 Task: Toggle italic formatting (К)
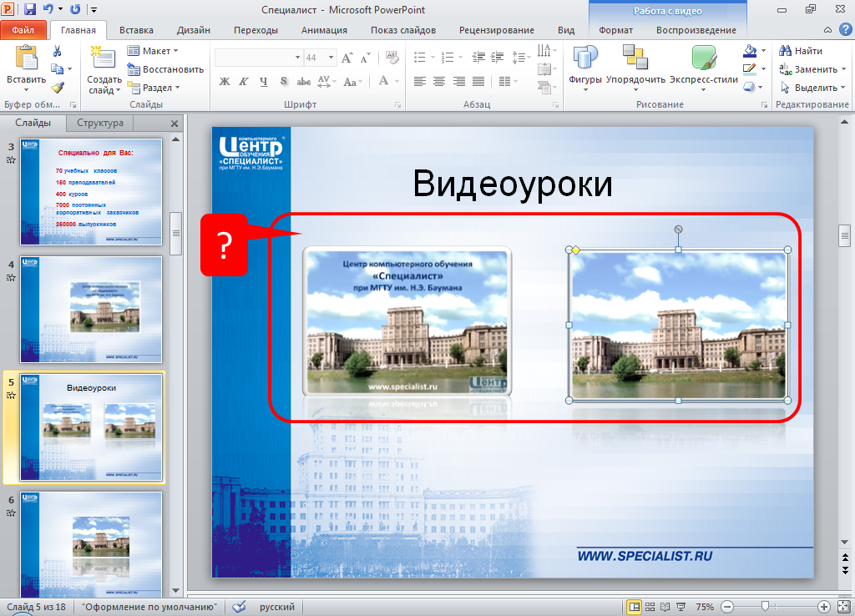coord(244,81)
